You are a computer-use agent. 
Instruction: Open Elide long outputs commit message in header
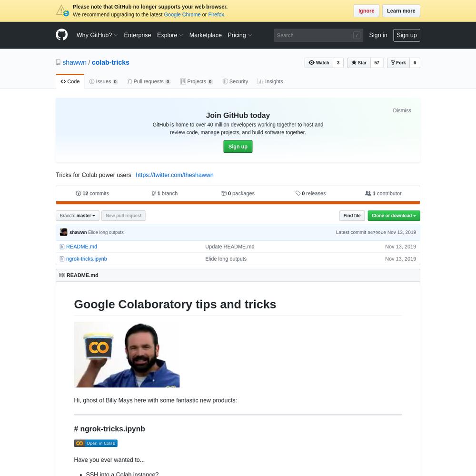pyautogui.click(x=106, y=232)
